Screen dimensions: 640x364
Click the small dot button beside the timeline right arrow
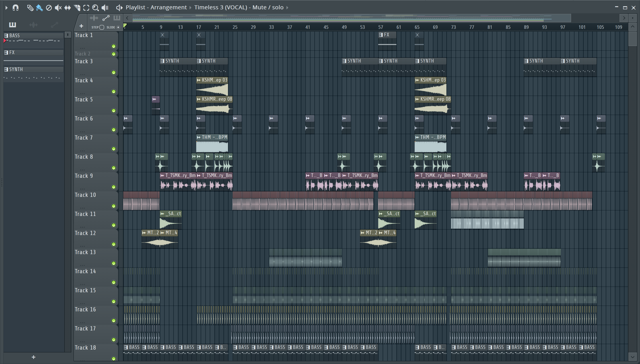632,18
